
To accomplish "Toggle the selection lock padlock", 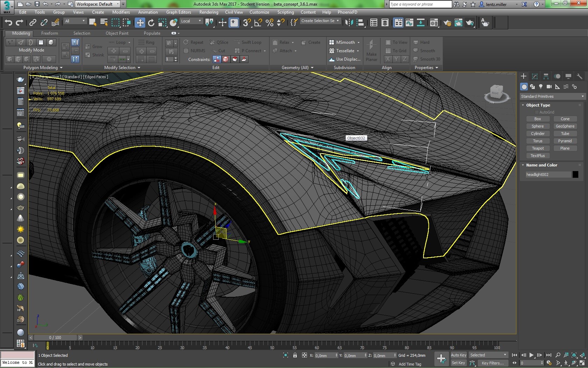I will point(295,355).
